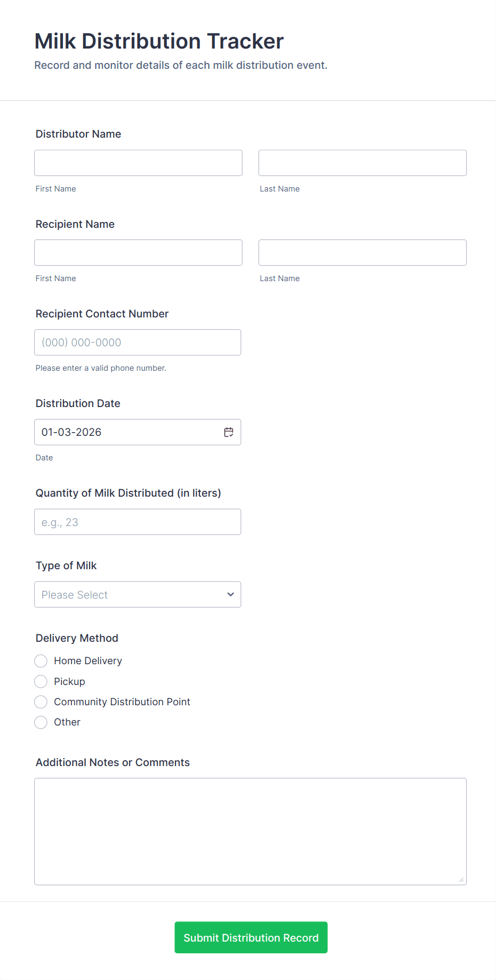
Task: Choose Pickup as the delivery method
Action: pos(41,682)
